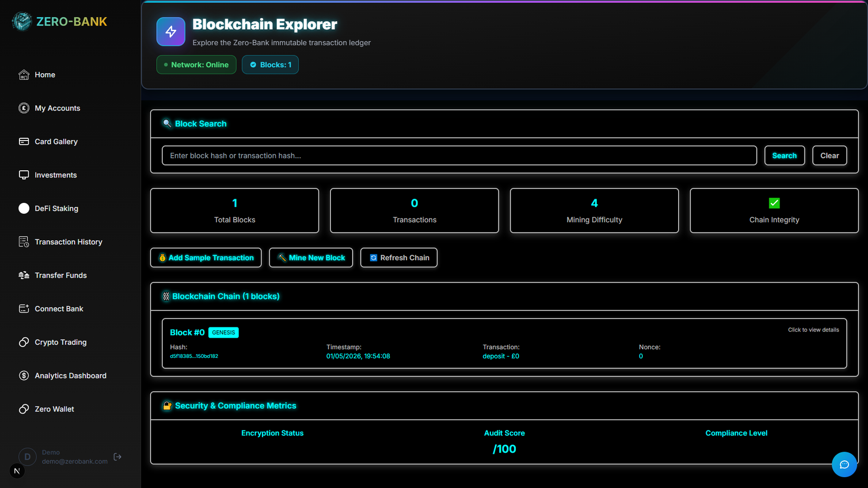
Task: Click the Blockchain Chain link icon
Action: click(x=166, y=297)
